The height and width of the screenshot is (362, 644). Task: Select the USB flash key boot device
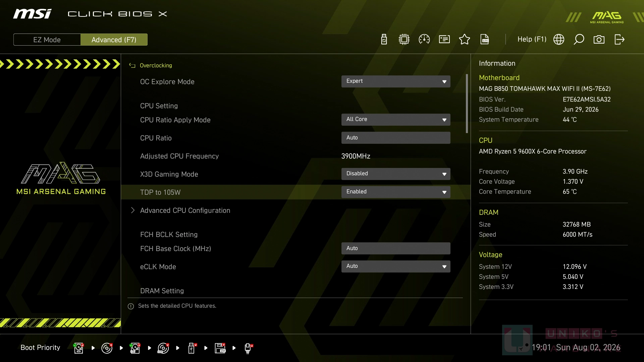point(192,348)
